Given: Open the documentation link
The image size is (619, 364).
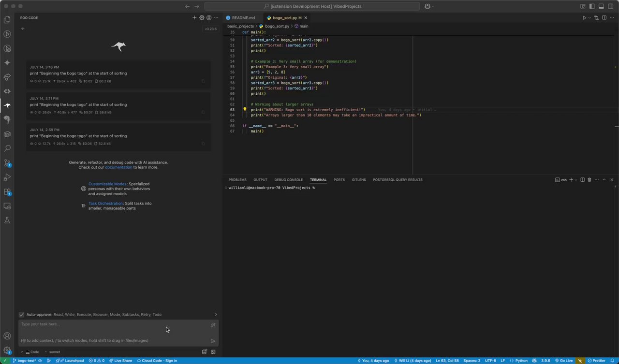Looking at the screenshot, I should (x=118, y=167).
